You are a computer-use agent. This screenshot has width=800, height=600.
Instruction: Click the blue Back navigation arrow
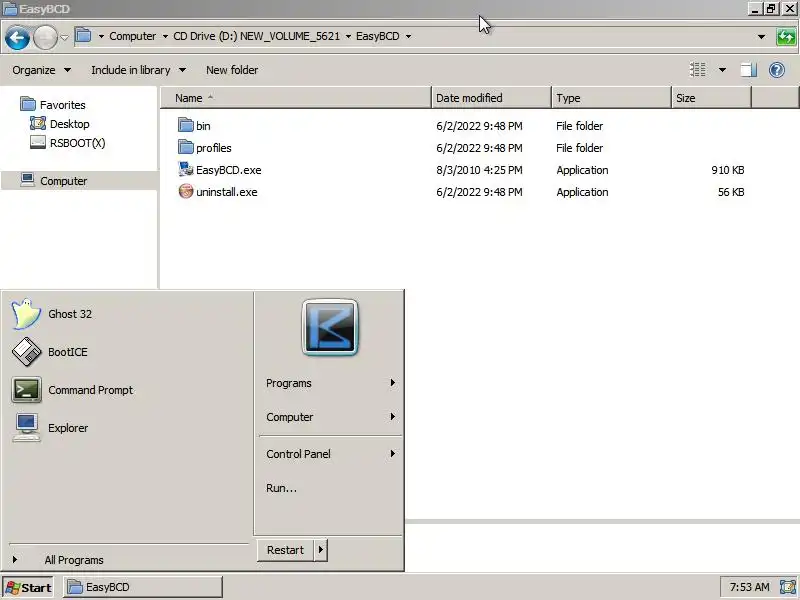point(17,38)
